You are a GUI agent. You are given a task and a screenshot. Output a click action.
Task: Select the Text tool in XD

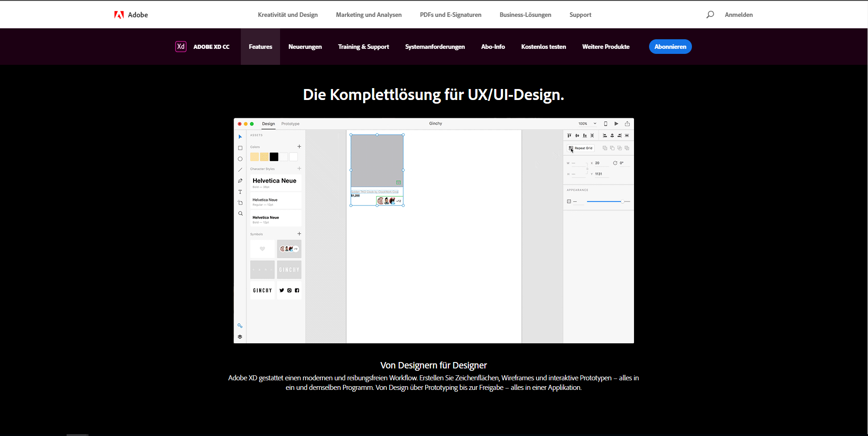(240, 192)
